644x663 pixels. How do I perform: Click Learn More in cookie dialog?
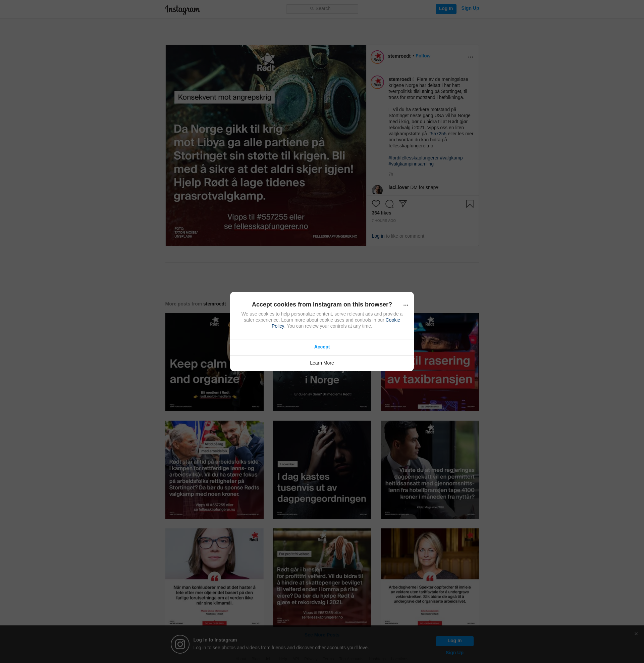click(322, 363)
